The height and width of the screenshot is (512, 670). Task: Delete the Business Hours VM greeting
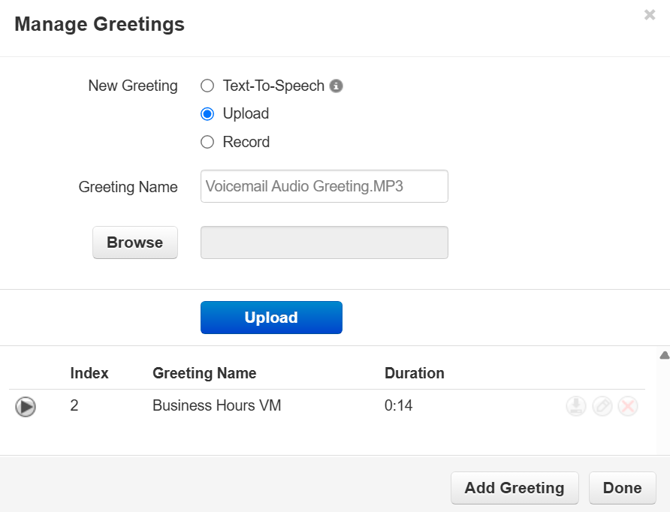tap(628, 406)
